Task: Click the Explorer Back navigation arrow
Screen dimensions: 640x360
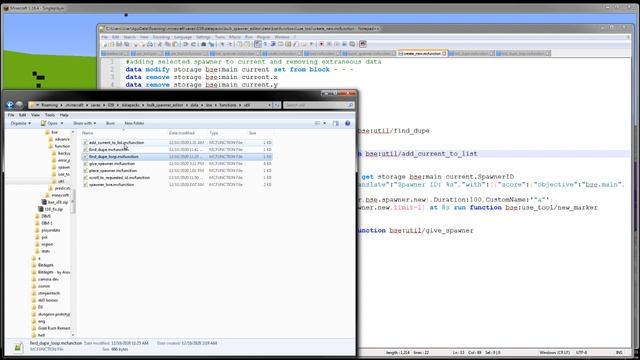Action: coord(10,105)
